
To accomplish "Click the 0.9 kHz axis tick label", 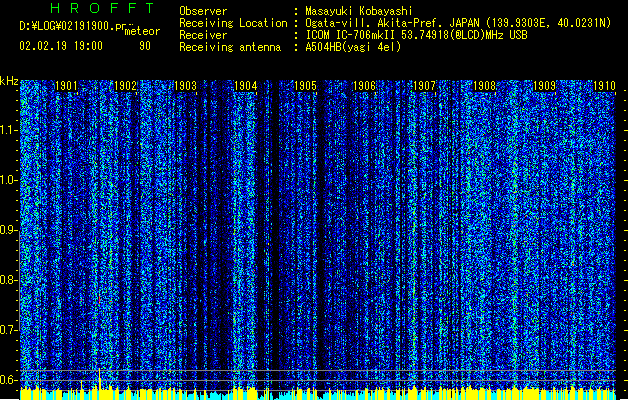I will click(8, 230).
